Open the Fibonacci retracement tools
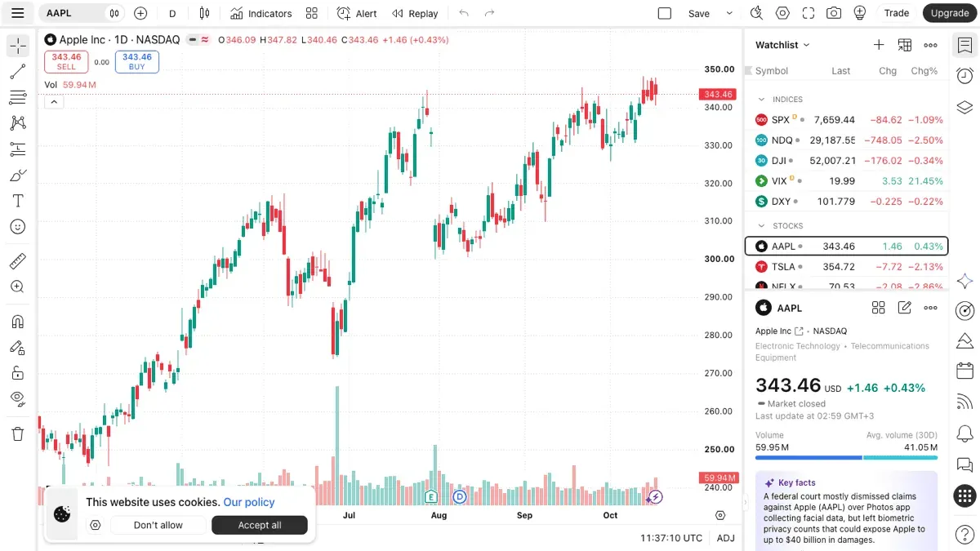 click(x=17, y=97)
